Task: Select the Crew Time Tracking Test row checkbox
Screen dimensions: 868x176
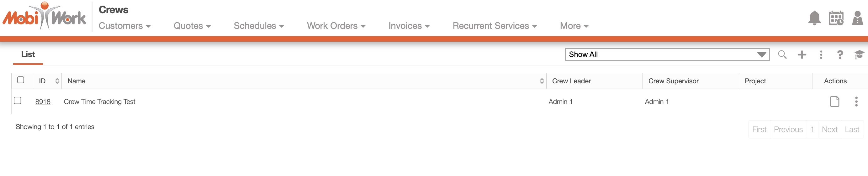Action: [18, 100]
